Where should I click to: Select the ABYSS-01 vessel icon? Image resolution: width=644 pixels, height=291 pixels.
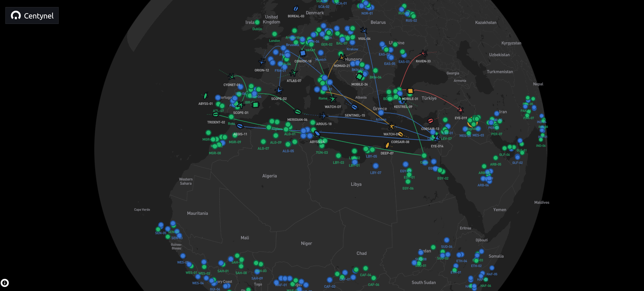[x=205, y=96]
